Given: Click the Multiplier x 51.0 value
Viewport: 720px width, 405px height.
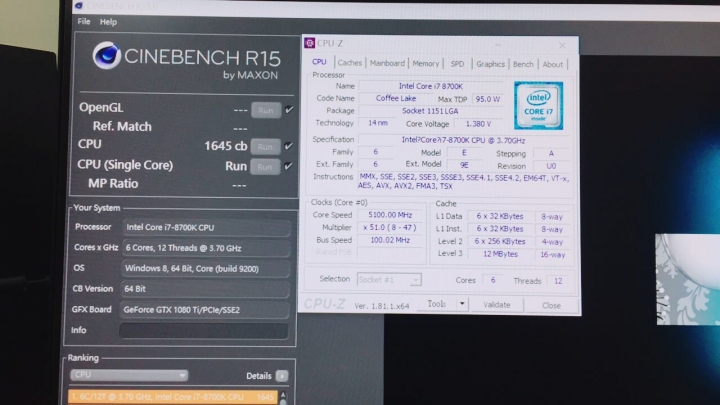Looking at the screenshot, I should 390,228.
